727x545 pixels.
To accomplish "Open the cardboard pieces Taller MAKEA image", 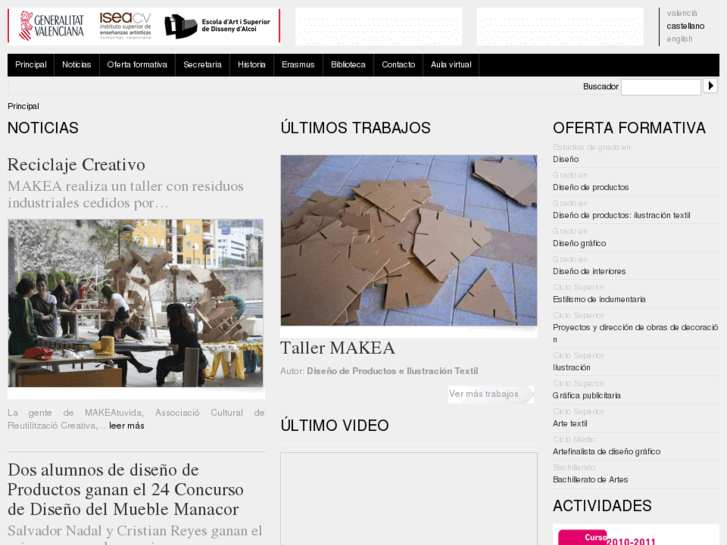I will pos(408,240).
